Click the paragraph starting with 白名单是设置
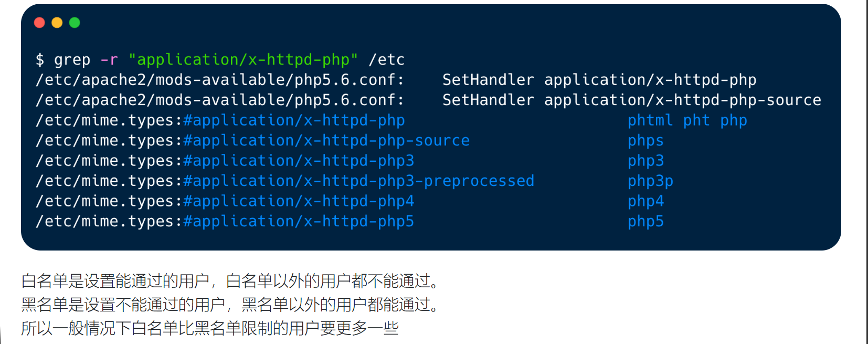Image resolution: width=868 pixels, height=344 pixels. 230,282
